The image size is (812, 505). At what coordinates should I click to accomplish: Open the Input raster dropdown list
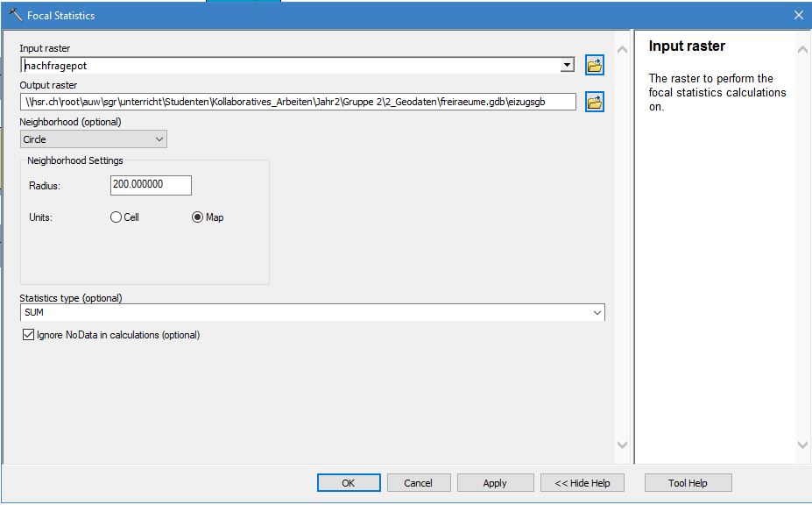pos(567,66)
